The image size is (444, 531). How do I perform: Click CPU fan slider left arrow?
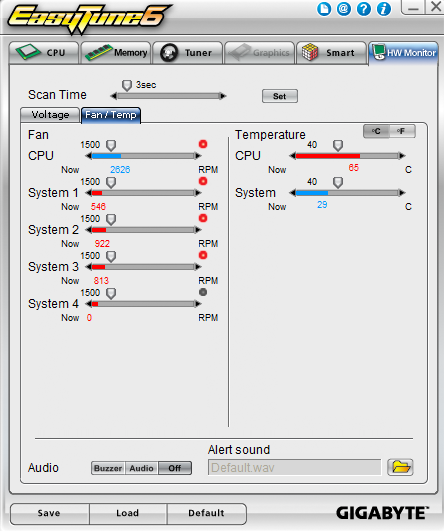pos(88,156)
